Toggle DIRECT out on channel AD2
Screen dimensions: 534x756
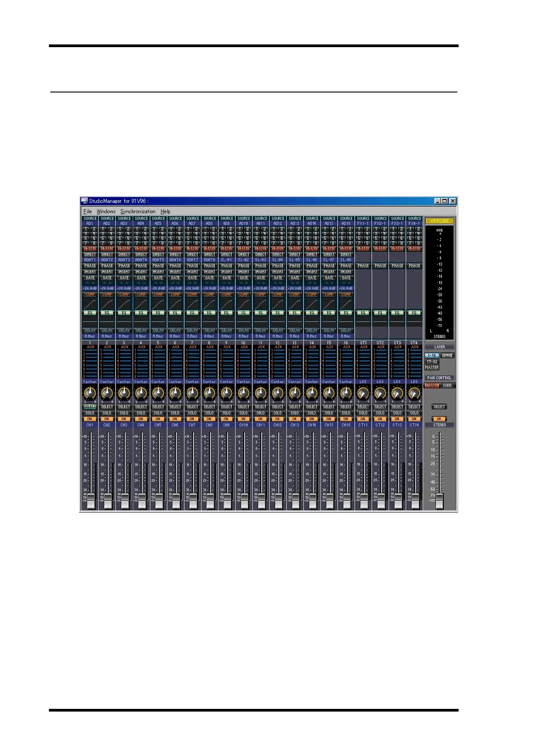pos(107,254)
